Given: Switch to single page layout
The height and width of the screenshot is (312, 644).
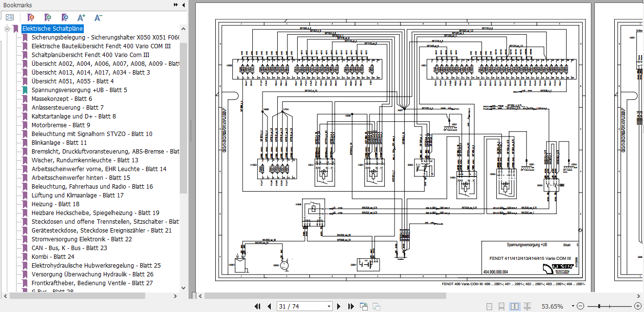Looking at the screenshot, I should tap(489, 306).
